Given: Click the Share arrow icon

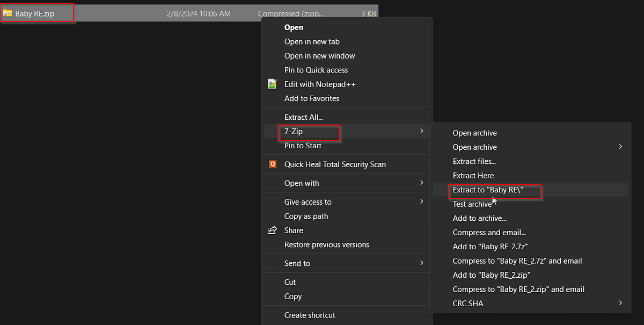Looking at the screenshot, I should (273, 230).
